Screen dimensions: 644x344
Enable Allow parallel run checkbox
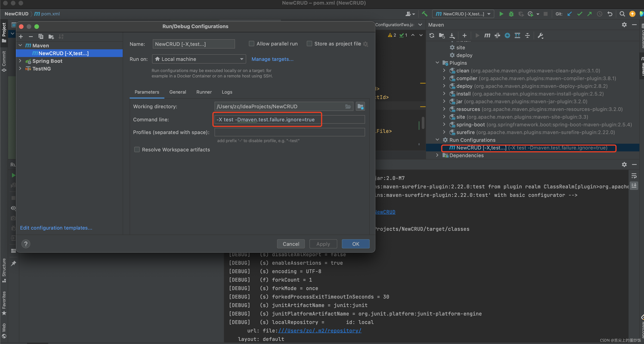(252, 44)
